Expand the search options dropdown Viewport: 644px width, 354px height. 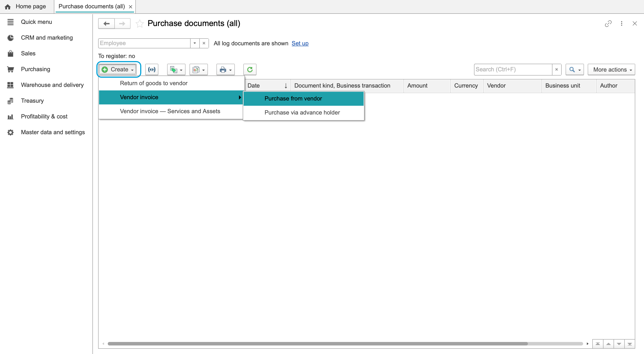pyautogui.click(x=575, y=69)
